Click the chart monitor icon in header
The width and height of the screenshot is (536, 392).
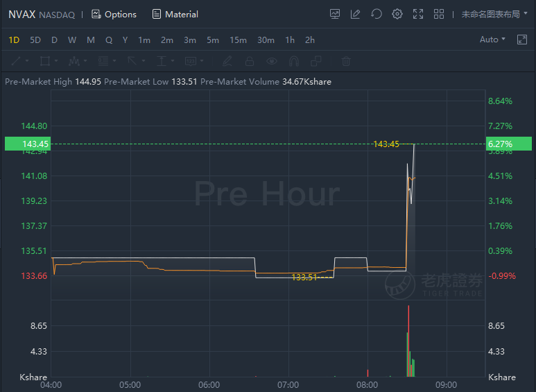click(x=335, y=14)
